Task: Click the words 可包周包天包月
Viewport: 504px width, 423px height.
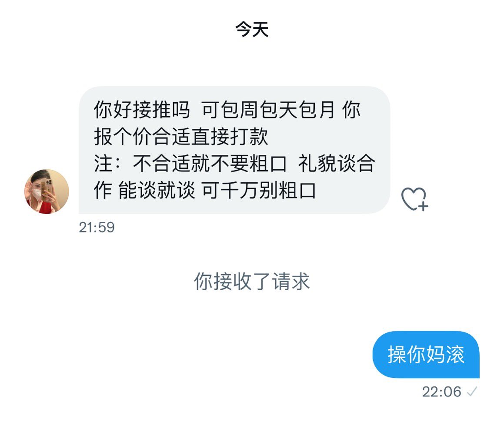Action: pos(268,110)
